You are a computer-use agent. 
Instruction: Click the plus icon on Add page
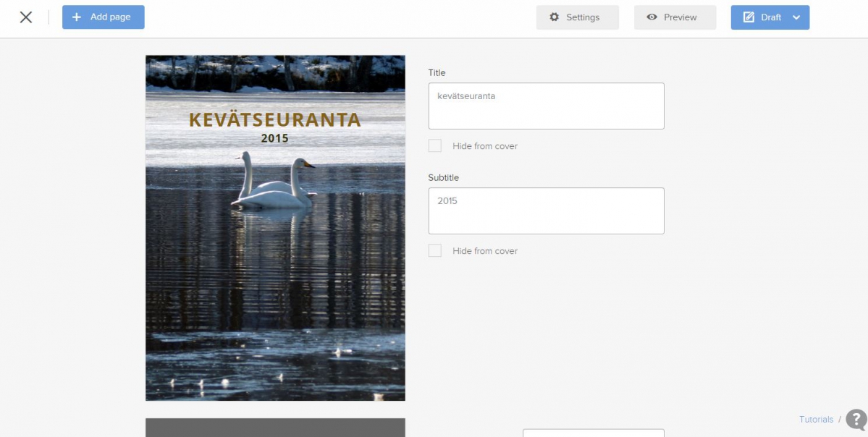pyautogui.click(x=77, y=17)
